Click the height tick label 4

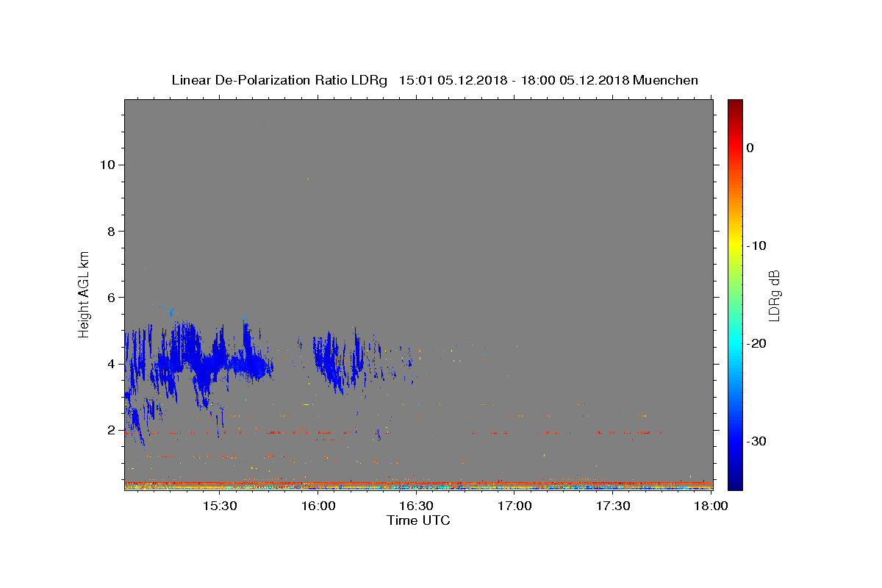(x=111, y=364)
